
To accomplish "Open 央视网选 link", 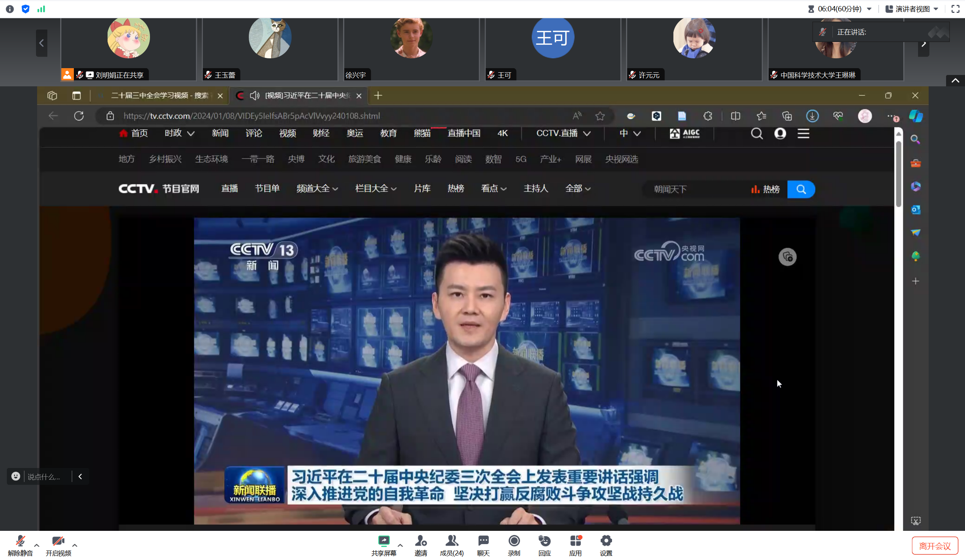I will click(x=621, y=159).
